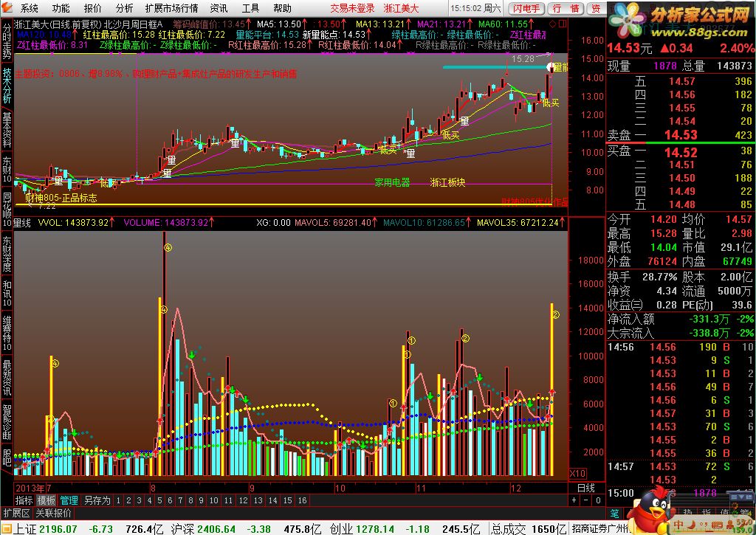Click the 关联报价 tab at the bottom
The height and width of the screenshot is (535, 756).
53,513
